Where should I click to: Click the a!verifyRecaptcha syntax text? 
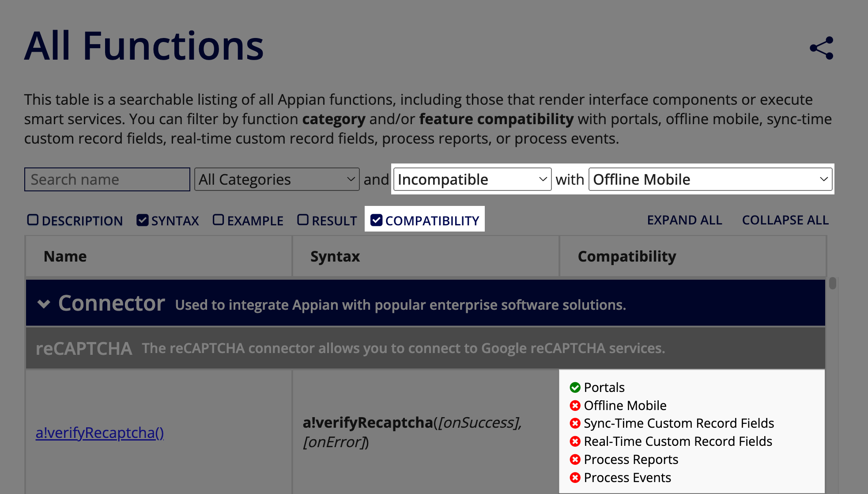412,432
